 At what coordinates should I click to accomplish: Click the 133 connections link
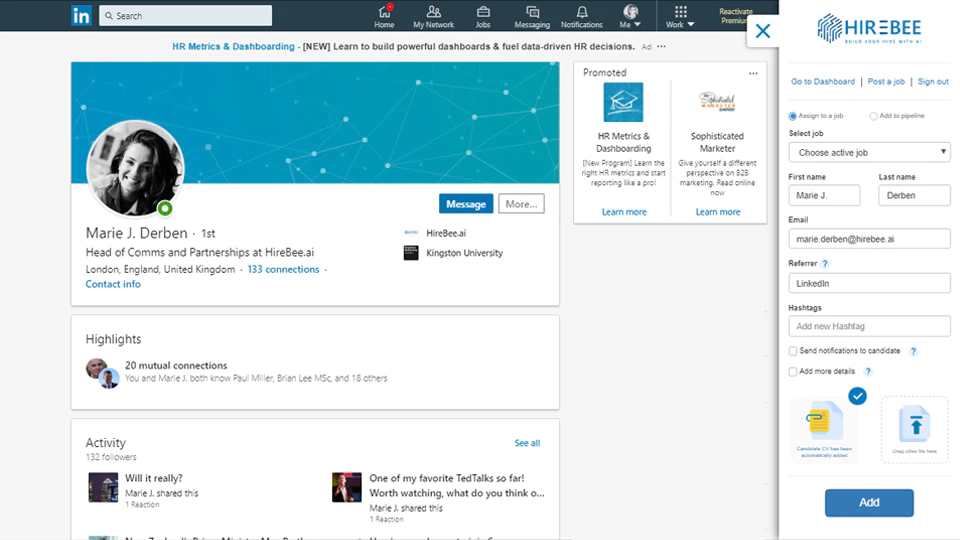click(283, 269)
